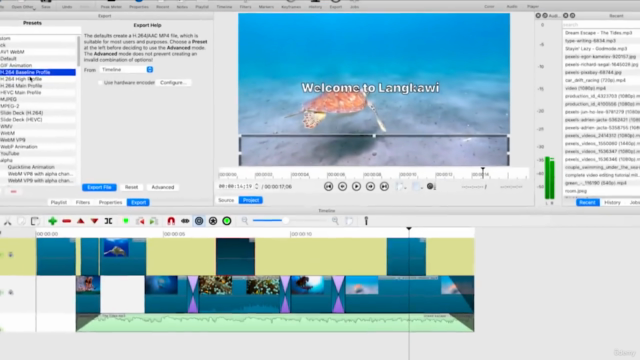
Task: Switch to the Project player tab
Action: pos(251,200)
